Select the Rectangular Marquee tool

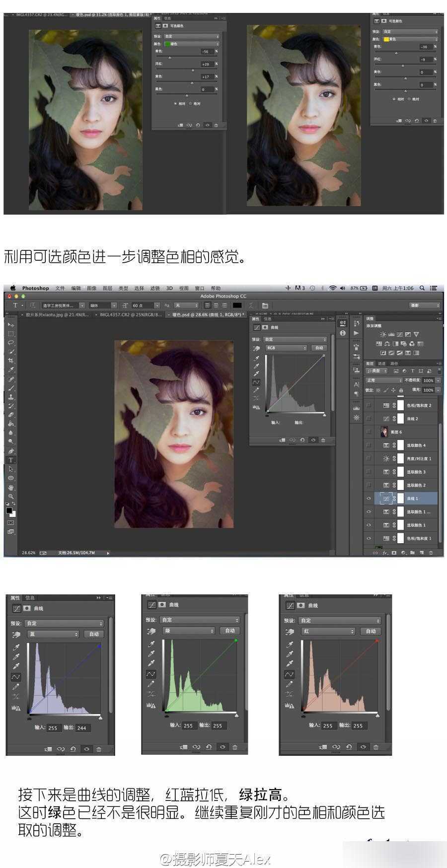pos(11,334)
